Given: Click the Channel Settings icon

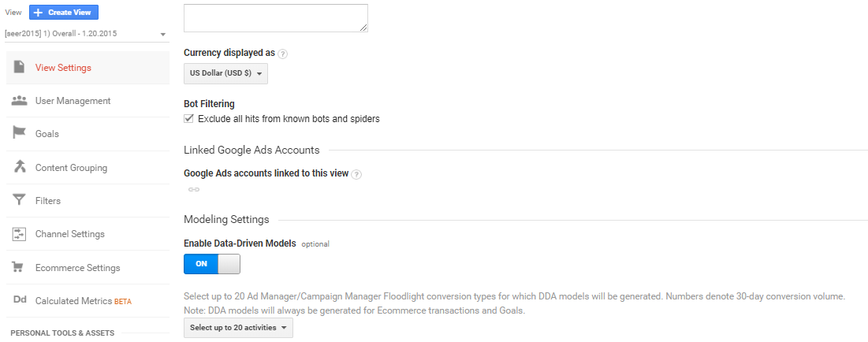Looking at the screenshot, I should pyautogui.click(x=20, y=234).
